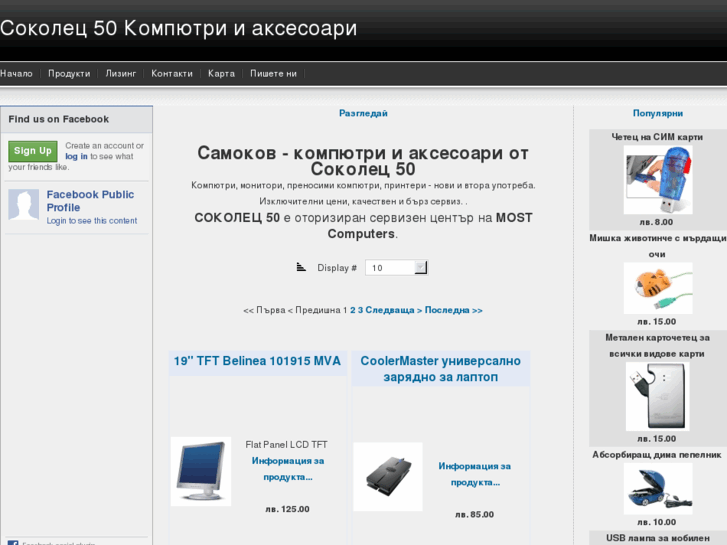Go to page 2 of products

tap(352, 310)
